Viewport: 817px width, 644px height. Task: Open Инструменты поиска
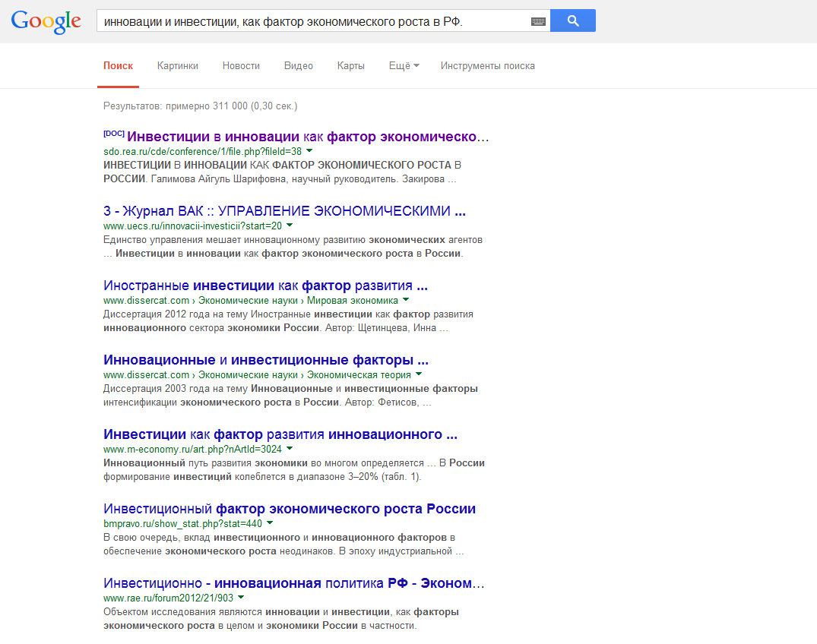pyautogui.click(x=488, y=65)
